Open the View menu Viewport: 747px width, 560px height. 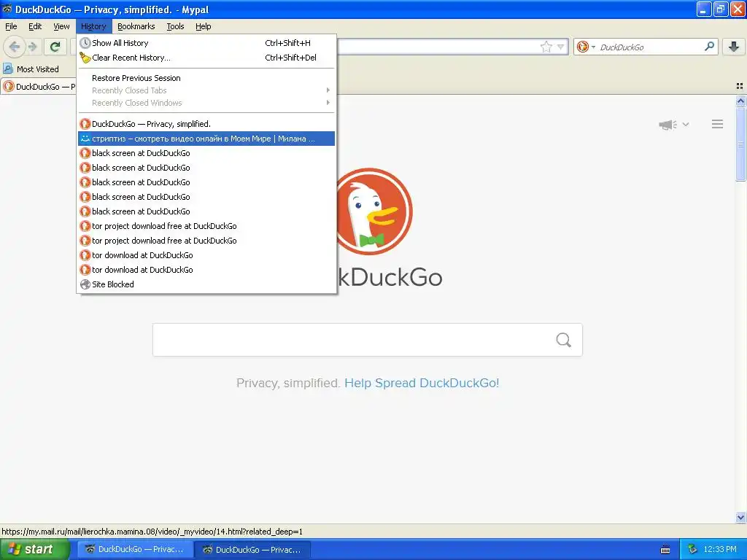(61, 26)
